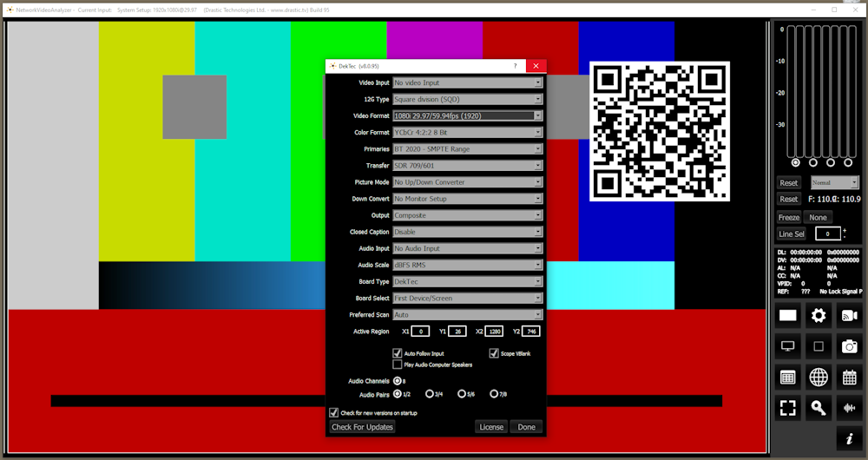Expand the Audio Input dropdown
The width and height of the screenshot is (868, 460).
click(468, 248)
